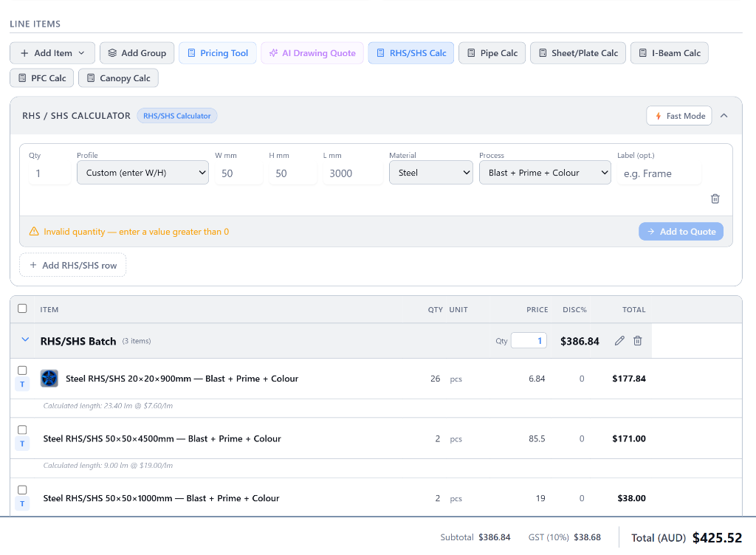Click the Subtotal $386.84 value
Screen dimensions: 756x555
[x=494, y=537]
